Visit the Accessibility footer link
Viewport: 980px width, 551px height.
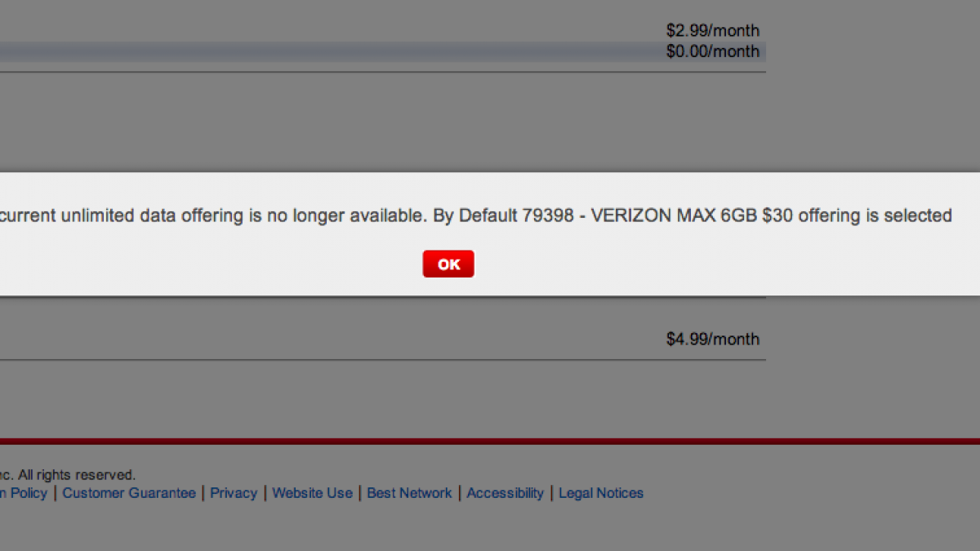[x=505, y=493]
